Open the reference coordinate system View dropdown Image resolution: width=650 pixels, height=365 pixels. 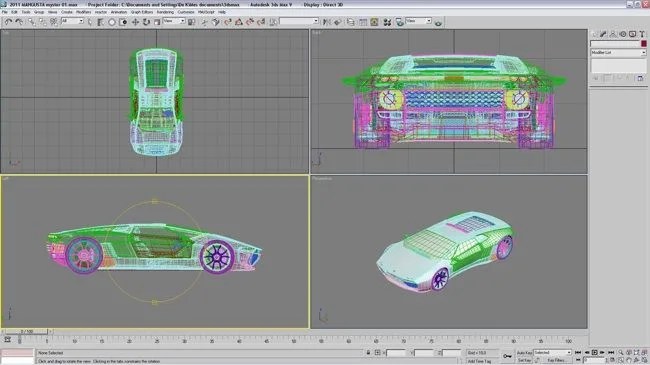click(174, 21)
